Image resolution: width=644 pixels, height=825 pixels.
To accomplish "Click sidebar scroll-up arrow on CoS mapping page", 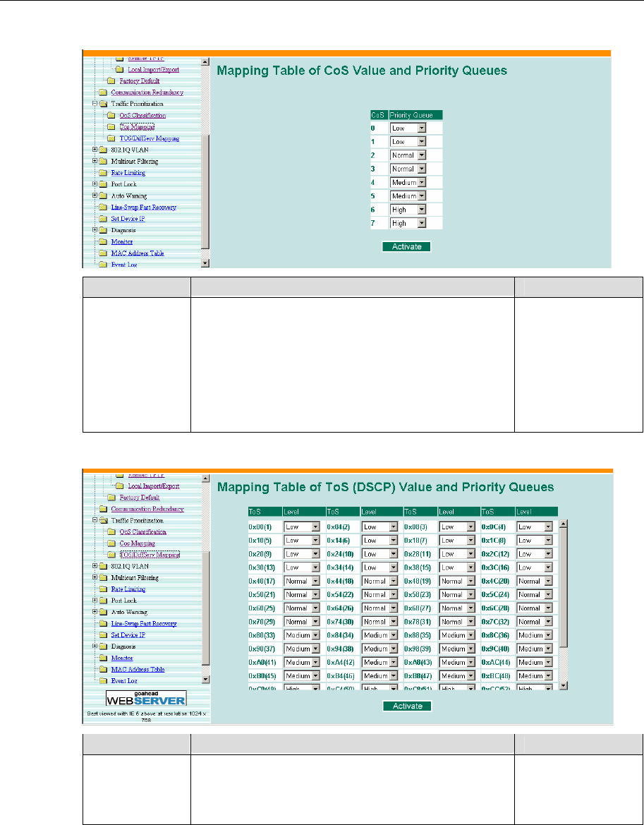I will (x=205, y=61).
